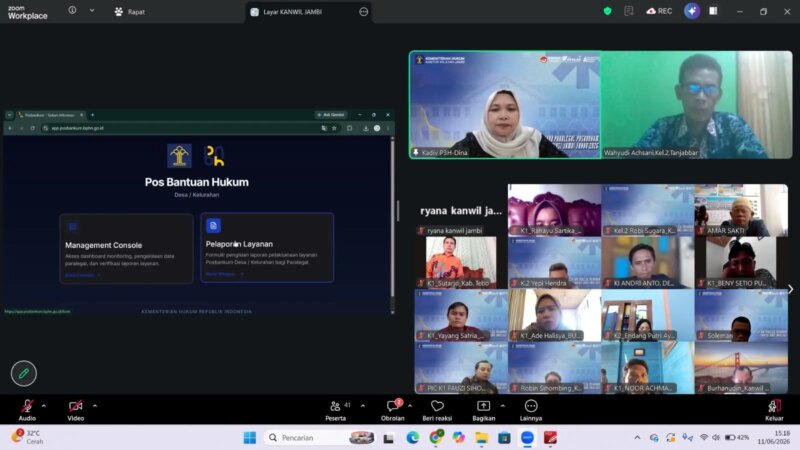This screenshot has width=800, height=450.
Task: Open Microsoft Edge from the taskbar
Action: (x=412, y=438)
